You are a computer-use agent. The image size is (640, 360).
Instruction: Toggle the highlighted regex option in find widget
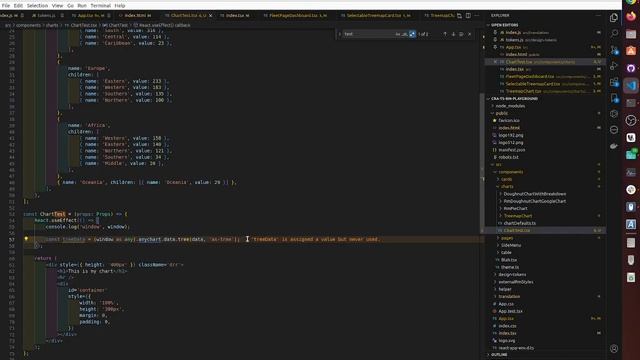[412, 34]
